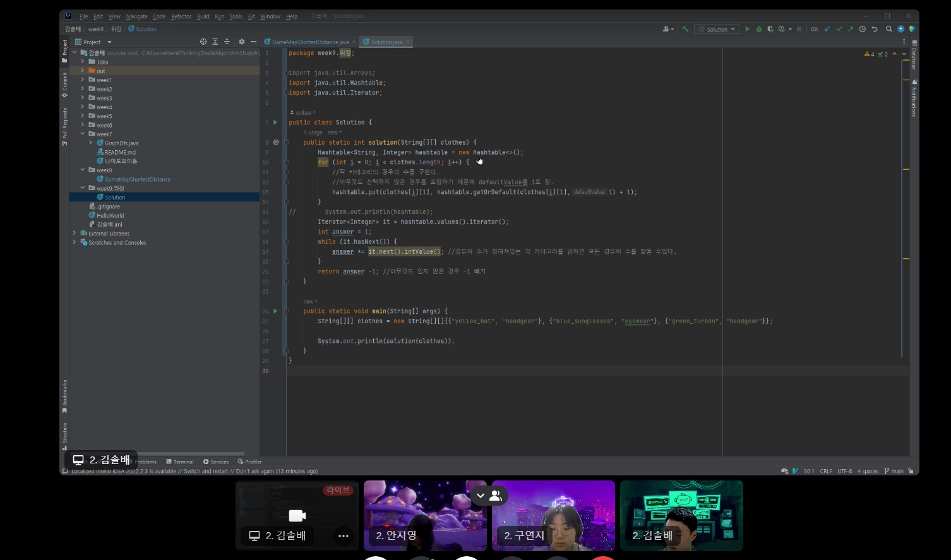Switch to GameMapShortestDistance.java tab
This screenshot has width=951, height=560.
click(310, 42)
